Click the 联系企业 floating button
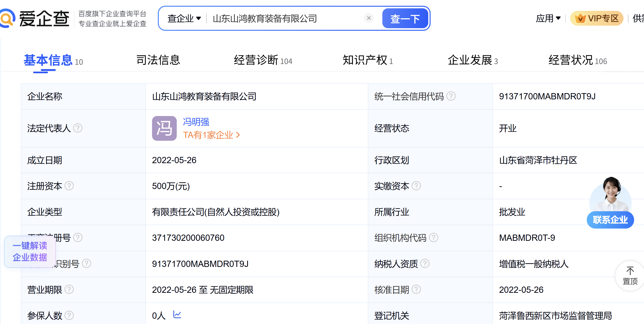 point(610,220)
